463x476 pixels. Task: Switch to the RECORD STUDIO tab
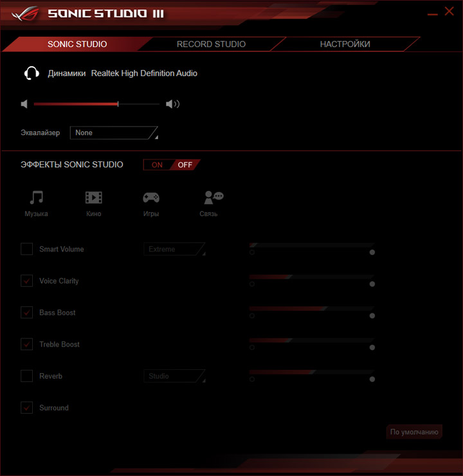click(211, 44)
